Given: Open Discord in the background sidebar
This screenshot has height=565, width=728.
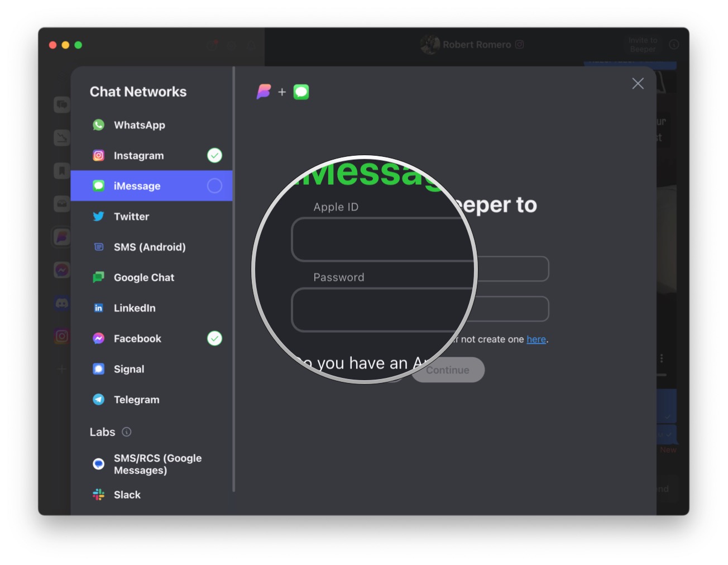Looking at the screenshot, I should [62, 304].
